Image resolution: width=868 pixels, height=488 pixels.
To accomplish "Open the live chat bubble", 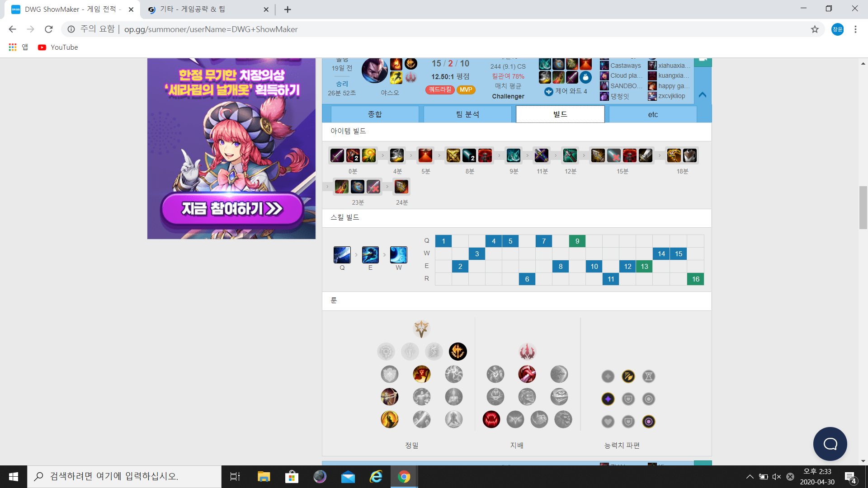I will pos(830,444).
